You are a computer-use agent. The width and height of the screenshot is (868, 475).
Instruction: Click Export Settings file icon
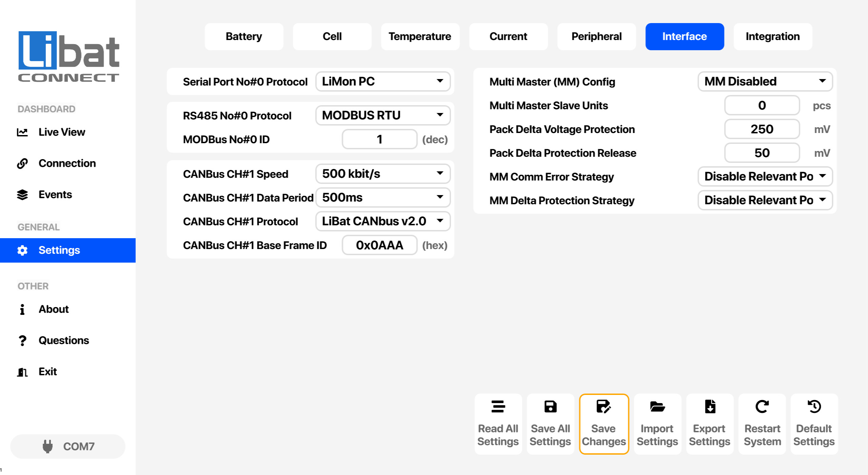710,406
